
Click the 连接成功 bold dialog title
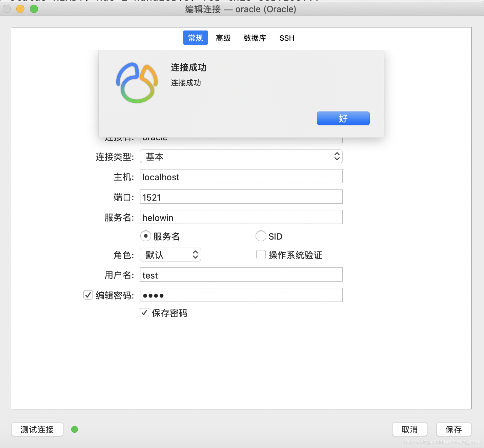[189, 67]
